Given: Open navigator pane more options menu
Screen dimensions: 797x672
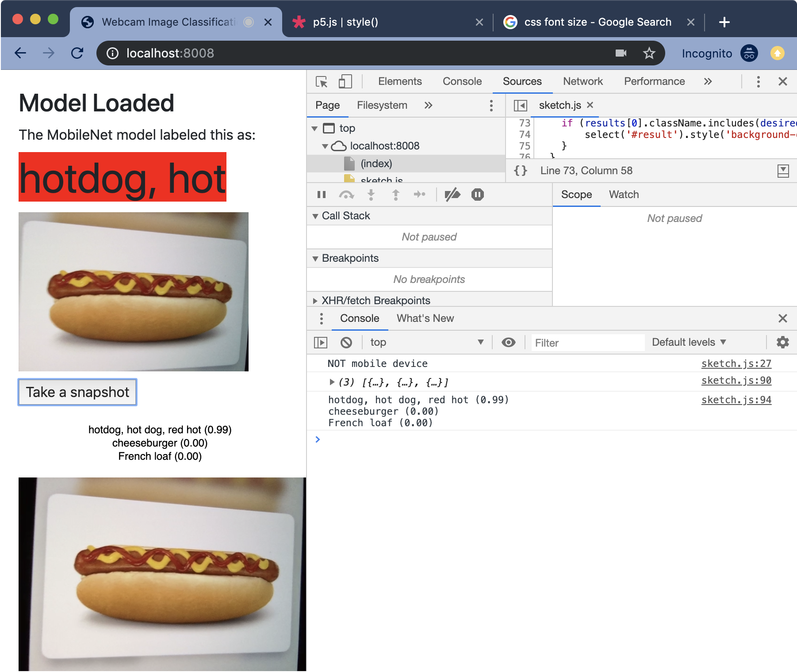Looking at the screenshot, I should [x=491, y=105].
